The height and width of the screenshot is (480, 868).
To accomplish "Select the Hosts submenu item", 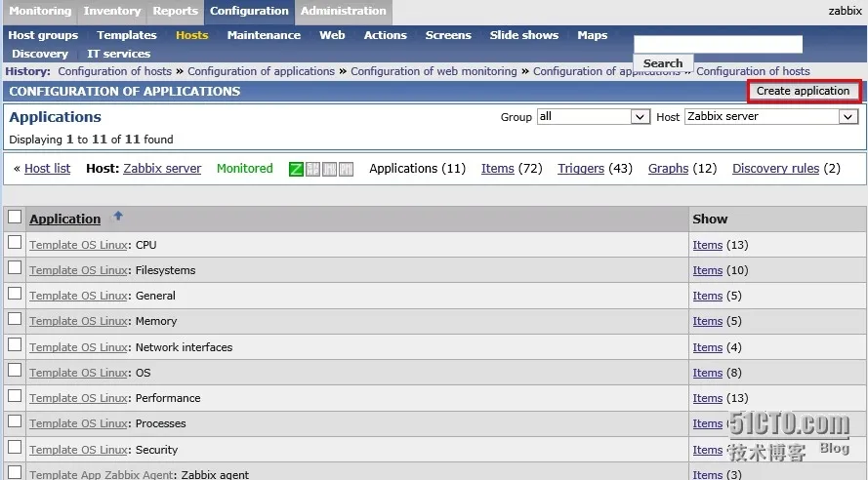I will click(192, 35).
